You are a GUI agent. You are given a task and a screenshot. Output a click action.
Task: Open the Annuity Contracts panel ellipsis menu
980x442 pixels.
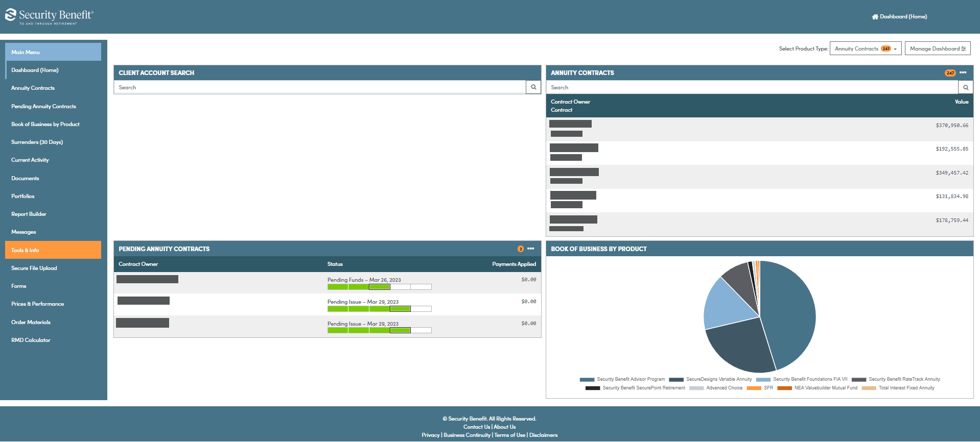[x=963, y=72]
